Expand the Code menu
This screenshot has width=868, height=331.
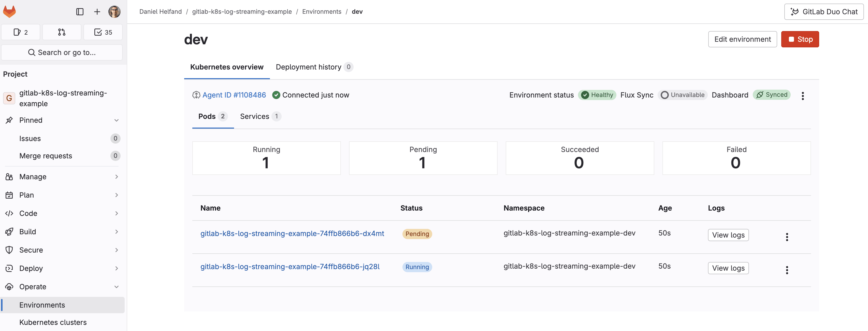(62, 214)
